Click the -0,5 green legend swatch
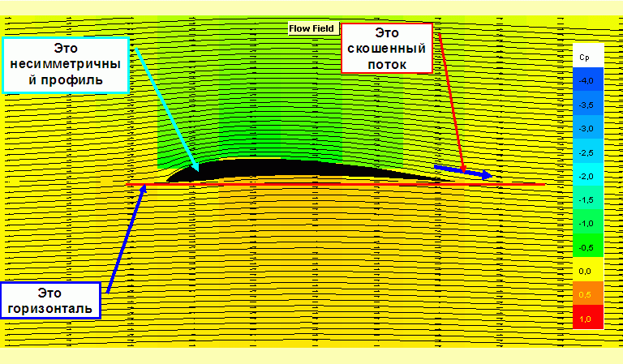The width and height of the screenshot is (623, 364). (x=584, y=247)
